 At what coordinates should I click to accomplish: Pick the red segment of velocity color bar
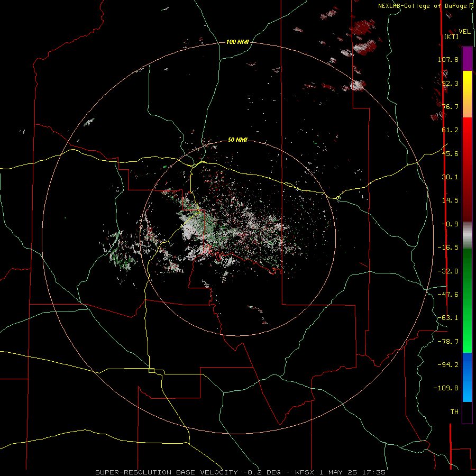pos(467,169)
